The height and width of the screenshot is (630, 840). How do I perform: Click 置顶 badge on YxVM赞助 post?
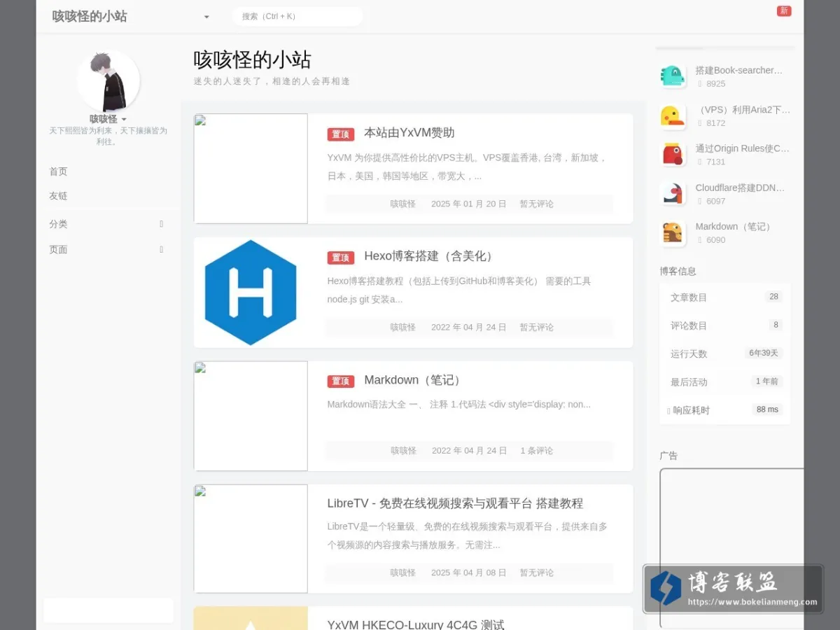(341, 134)
